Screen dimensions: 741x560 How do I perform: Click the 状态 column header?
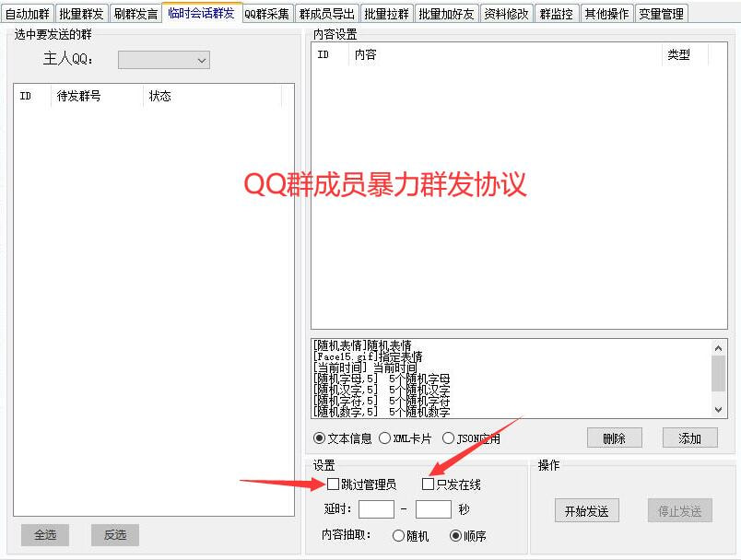tap(213, 97)
